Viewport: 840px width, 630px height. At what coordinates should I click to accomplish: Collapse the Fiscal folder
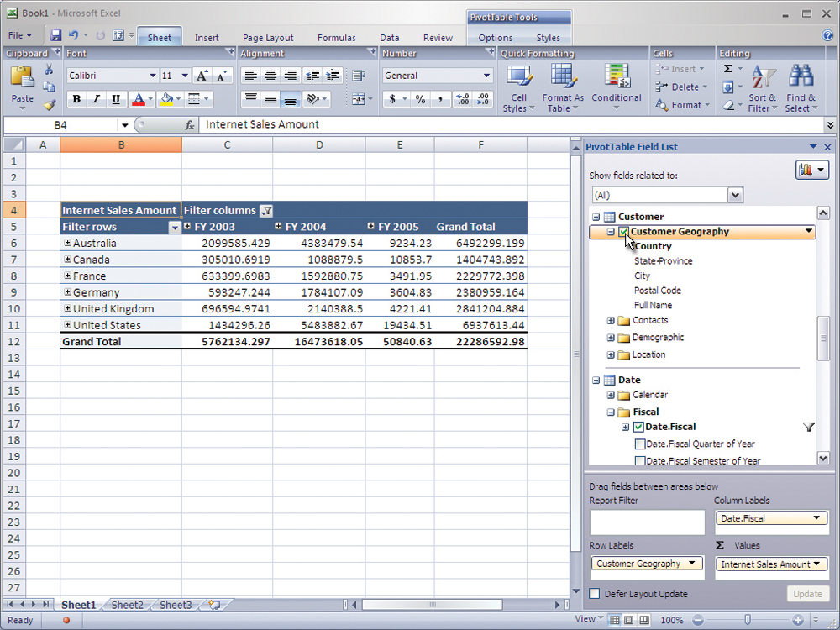click(x=610, y=412)
